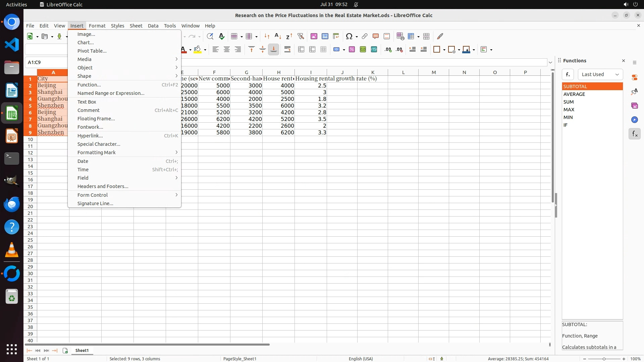The width and height of the screenshot is (644, 362).
Task: Toggle Wrap Text in the toolbar
Action: [x=287, y=50]
